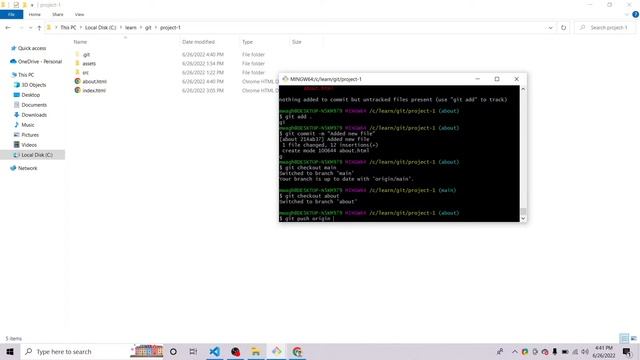
Task: Open the network icon in tray
Action: click(x=575, y=352)
